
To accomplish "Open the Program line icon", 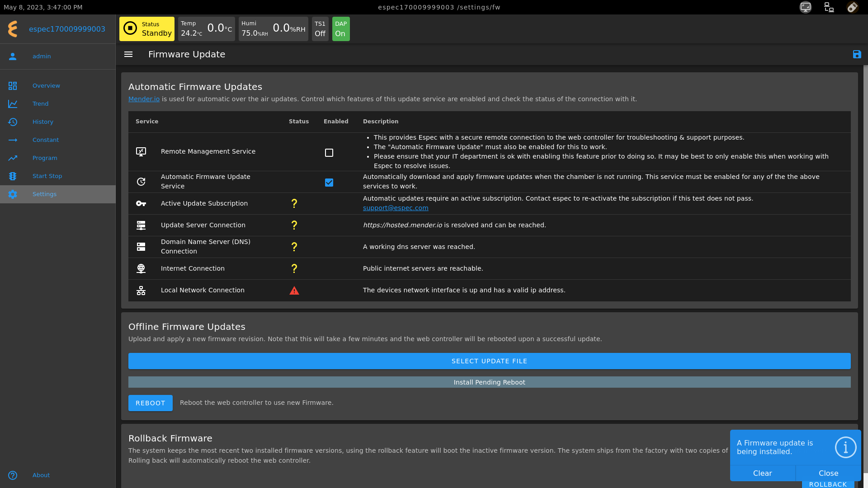I will 13,158.
